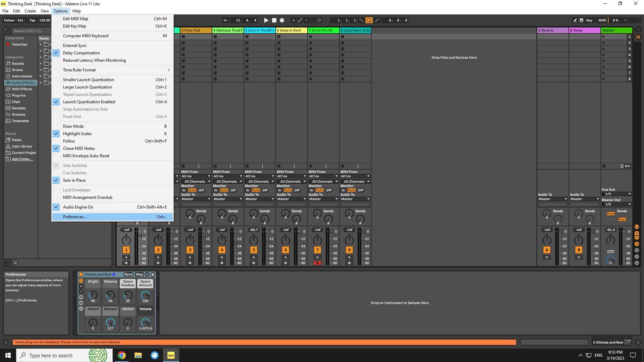This screenshot has height=362, width=644.
Task: Click the Bright macro knob
Action: [93, 295]
